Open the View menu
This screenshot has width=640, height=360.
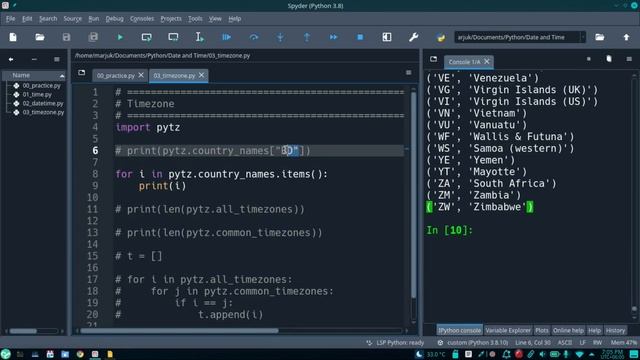[x=215, y=19]
